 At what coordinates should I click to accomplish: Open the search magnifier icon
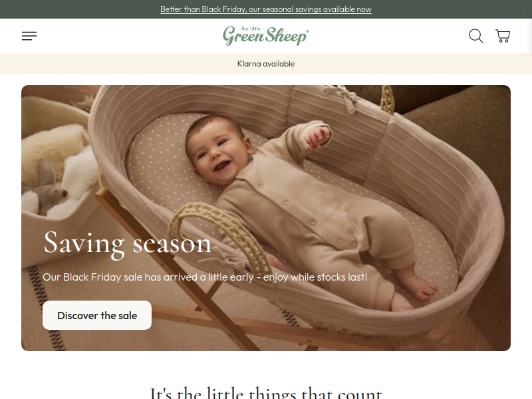(x=475, y=36)
